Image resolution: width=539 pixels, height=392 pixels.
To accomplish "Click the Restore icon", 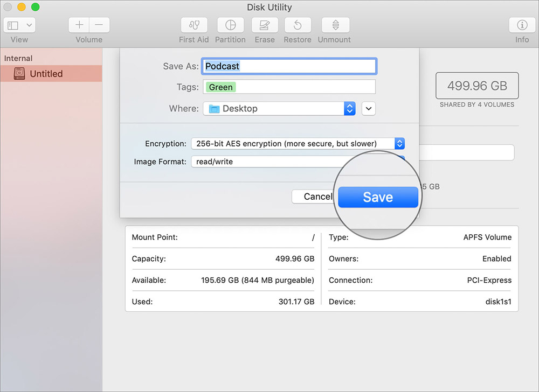I will [x=298, y=25].
